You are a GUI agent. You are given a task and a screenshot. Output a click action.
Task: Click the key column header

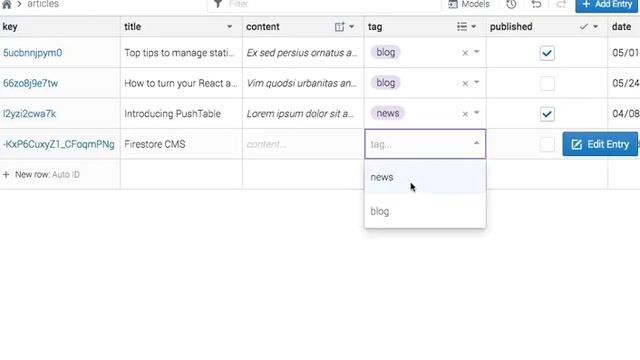[60, 27]
